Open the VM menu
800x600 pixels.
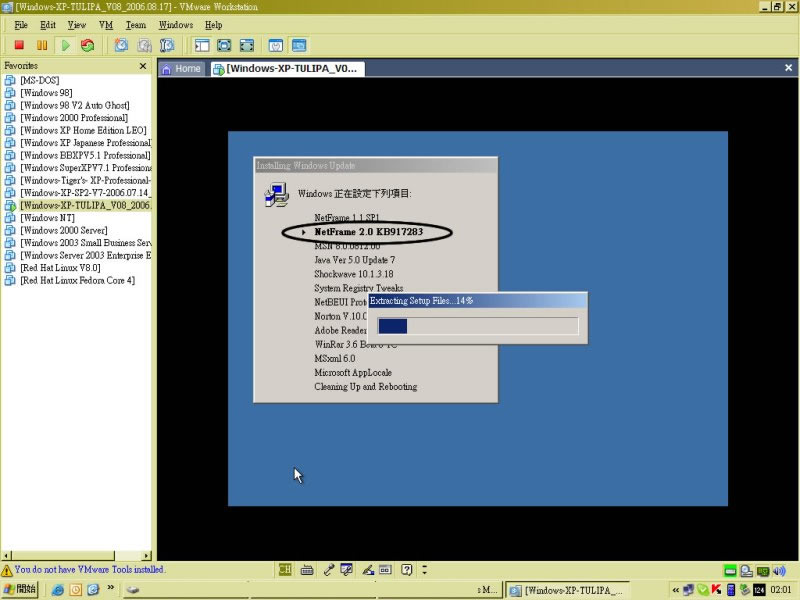click(106, 25)
